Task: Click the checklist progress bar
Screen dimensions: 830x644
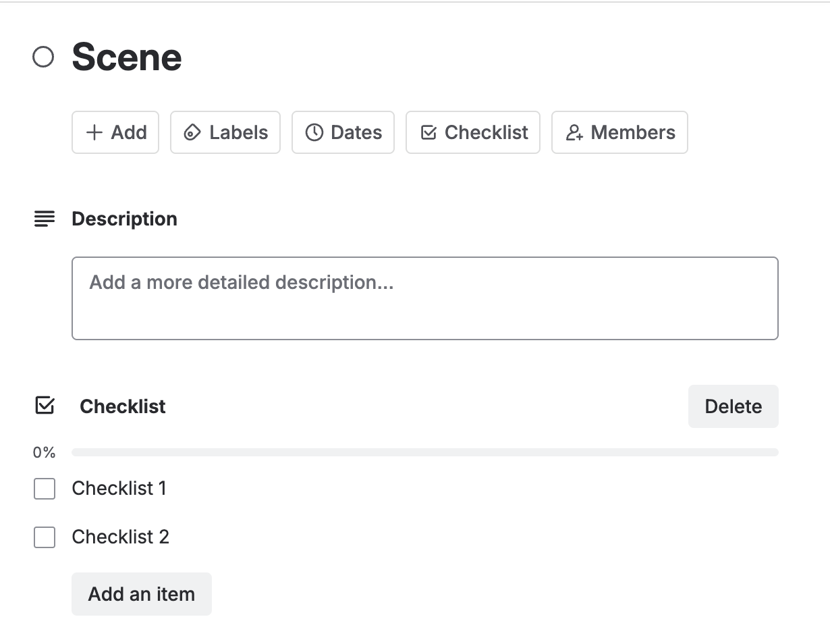Action: [x=424, y=452]
